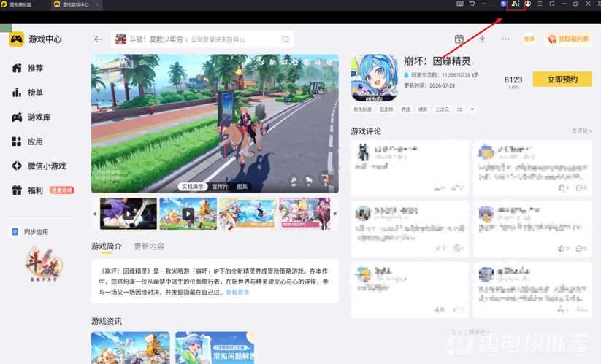Click the rotate back arrow icon in title bar
601x364 pixels.
472,4
